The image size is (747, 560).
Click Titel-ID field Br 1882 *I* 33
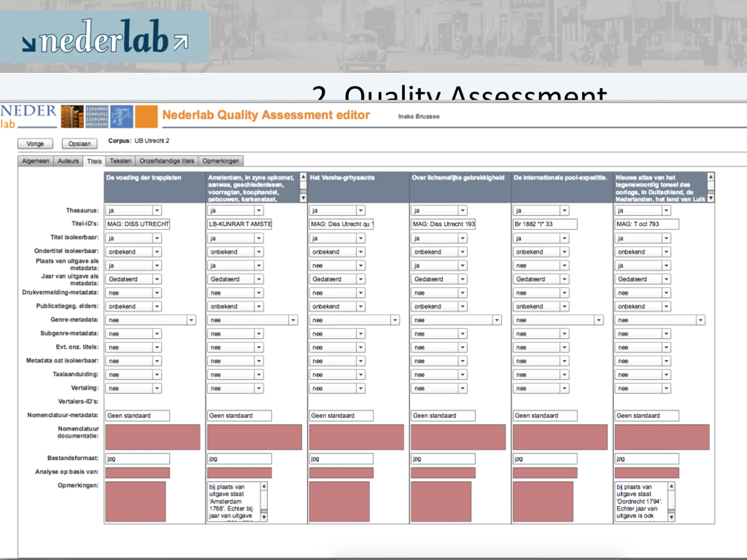click(x=545, y=224)
